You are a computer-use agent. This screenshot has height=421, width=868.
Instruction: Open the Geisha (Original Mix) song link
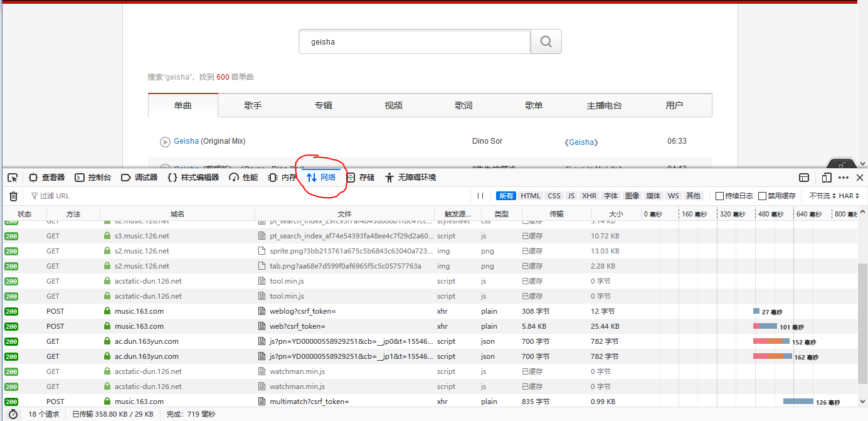coord(209,141)
